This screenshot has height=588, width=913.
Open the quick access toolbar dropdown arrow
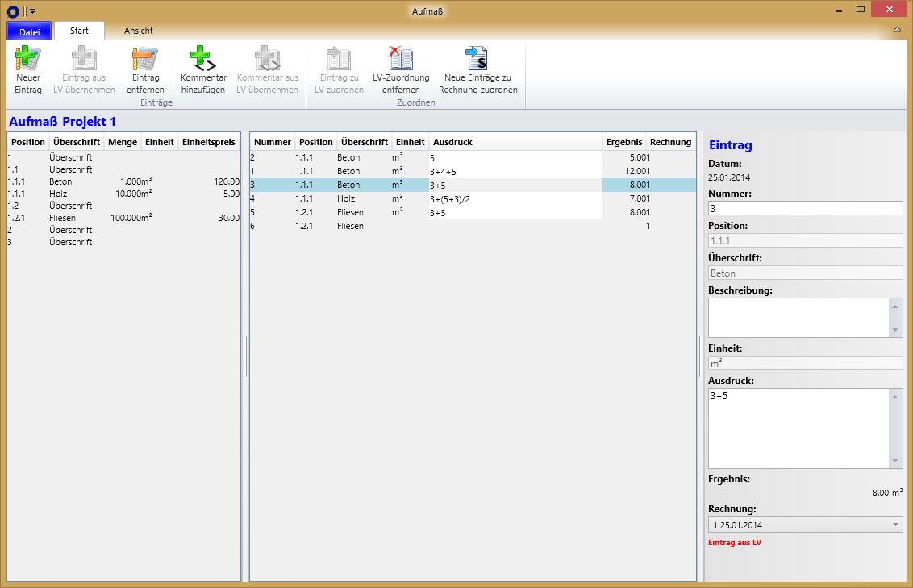[32, 11]
